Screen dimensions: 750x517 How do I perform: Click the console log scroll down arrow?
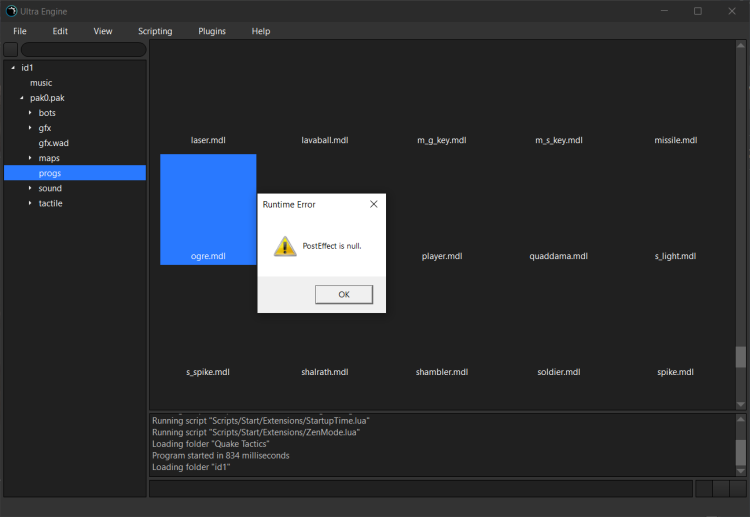click(x=741, y=470)
